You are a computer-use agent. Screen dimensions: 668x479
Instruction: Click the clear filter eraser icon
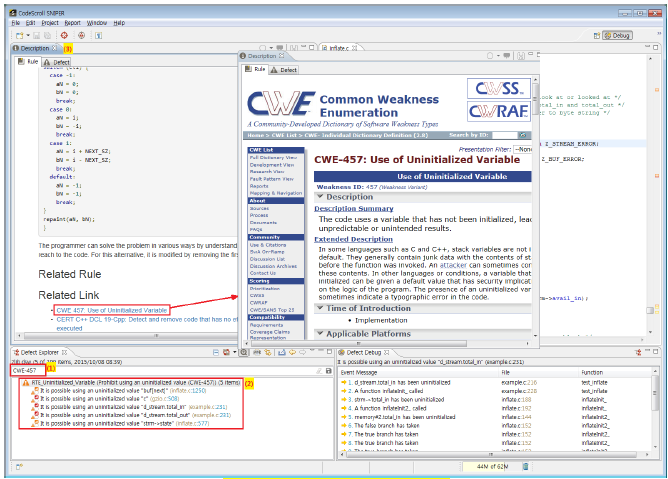tap(319, 371)
